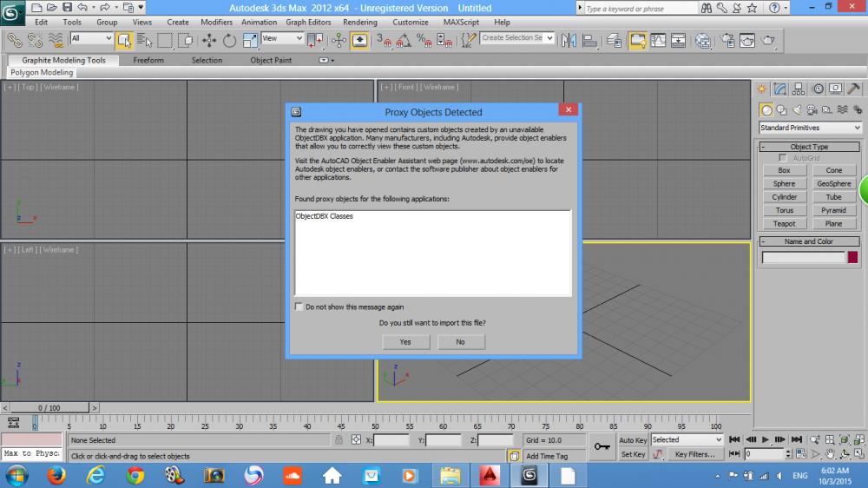This screenshot has height=488, width=868.
Task: Expand the Standard Primitives dropdown
Action: [x=810, y=128]
